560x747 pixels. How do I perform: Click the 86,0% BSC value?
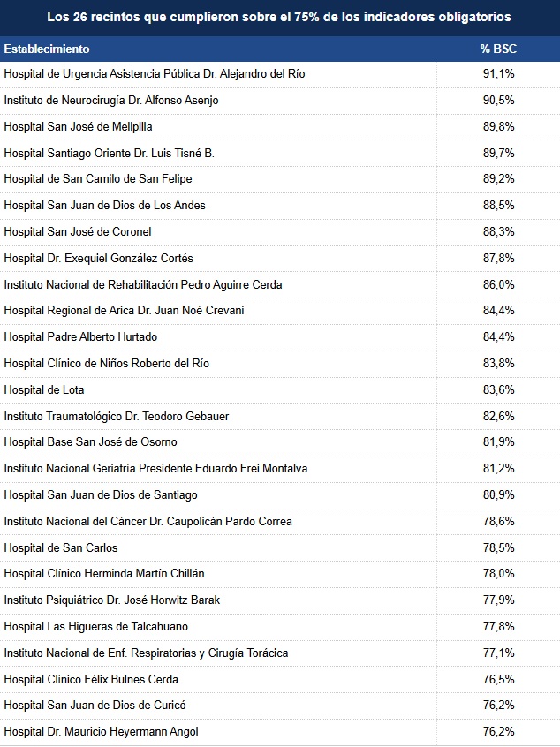tap(498, 285)
